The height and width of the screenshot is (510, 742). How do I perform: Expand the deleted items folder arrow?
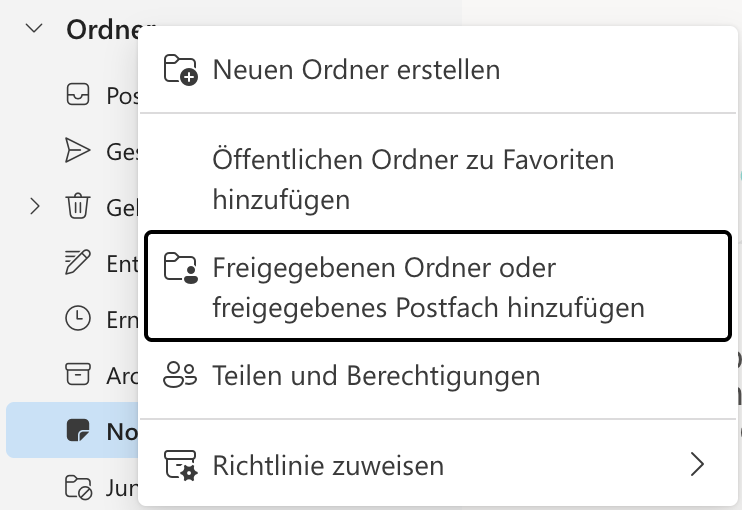click(x=35, y=207)
